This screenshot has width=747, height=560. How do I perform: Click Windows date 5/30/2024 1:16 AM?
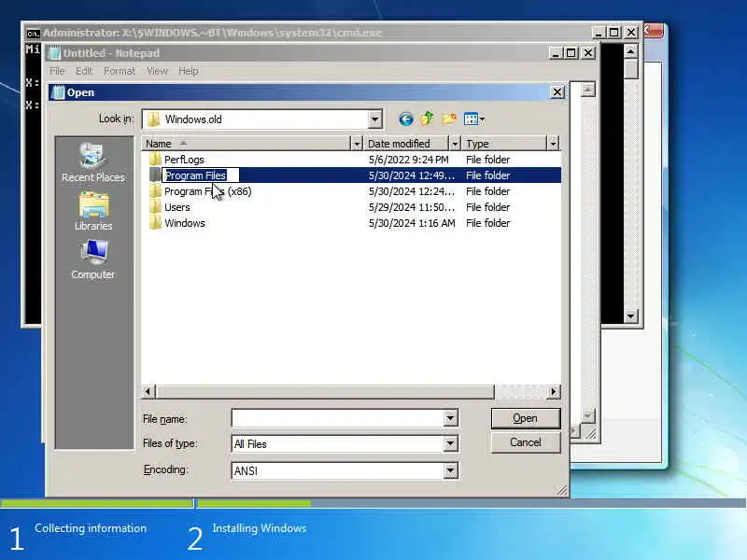412,223
